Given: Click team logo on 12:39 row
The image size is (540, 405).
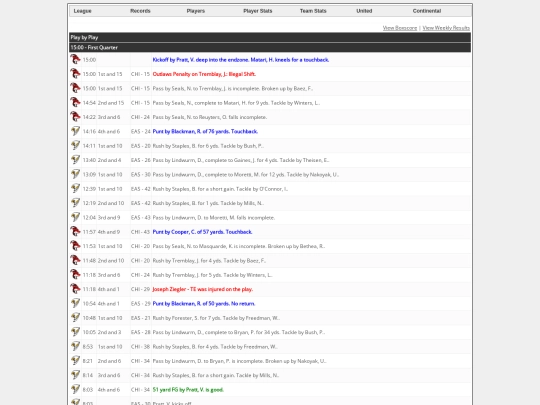Looking at the screenshot, I should coord(75,188).
